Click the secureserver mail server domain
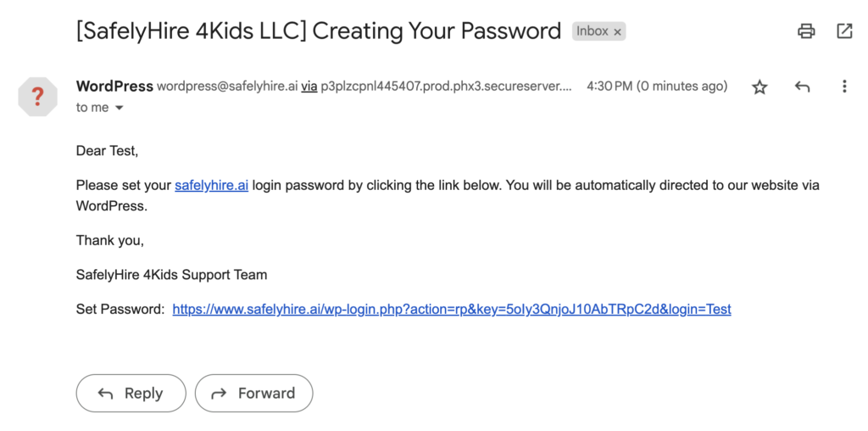 point(446,87)
